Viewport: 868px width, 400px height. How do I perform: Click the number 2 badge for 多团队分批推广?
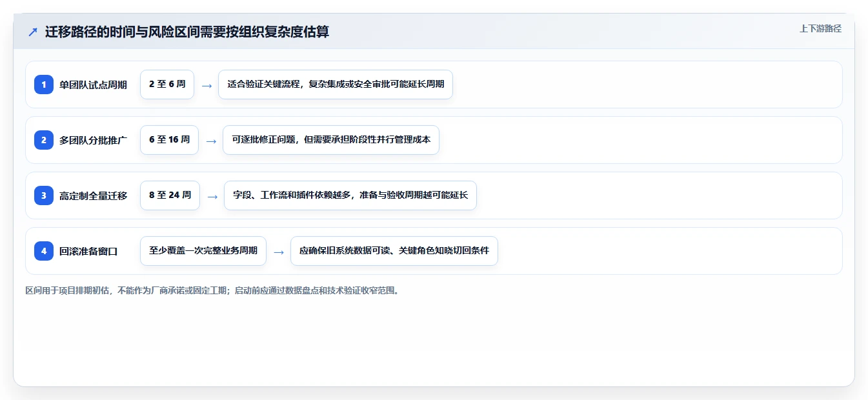[44, 140]
